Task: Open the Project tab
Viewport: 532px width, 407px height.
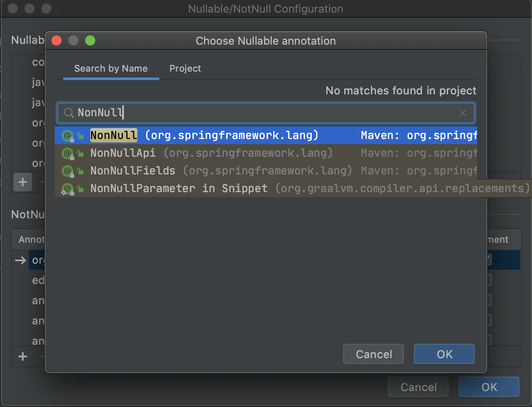Action: pos(185,68)
